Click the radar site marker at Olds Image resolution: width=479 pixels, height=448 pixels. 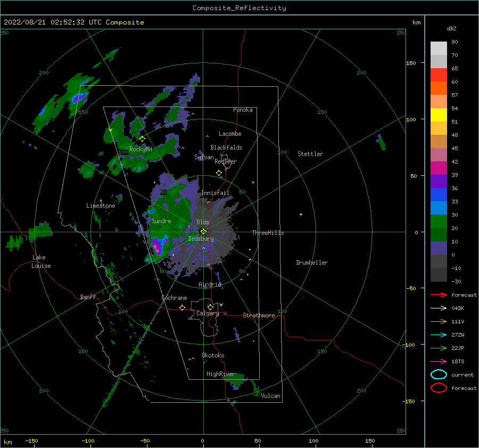203,232
